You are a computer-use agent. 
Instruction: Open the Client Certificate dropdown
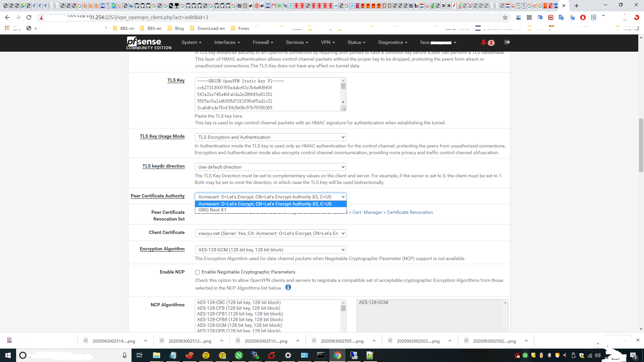click(x=270, y=233)
